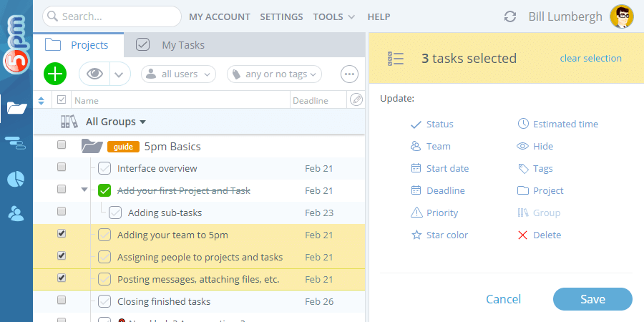Image resolution: width=644 pixels, height=322 pixels.
Task: Open SETTINGS menu
Action: [x=281, y=17]
